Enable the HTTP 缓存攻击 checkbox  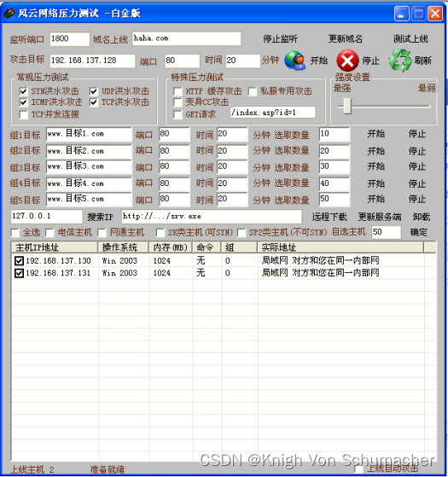click(x=177, y=91)
